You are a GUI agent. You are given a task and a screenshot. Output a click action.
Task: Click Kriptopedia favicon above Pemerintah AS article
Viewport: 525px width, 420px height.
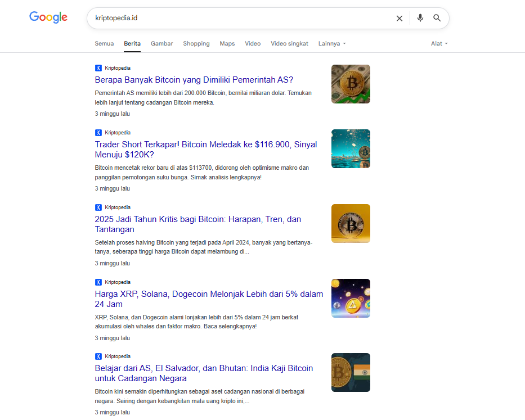tap(98, 68)
